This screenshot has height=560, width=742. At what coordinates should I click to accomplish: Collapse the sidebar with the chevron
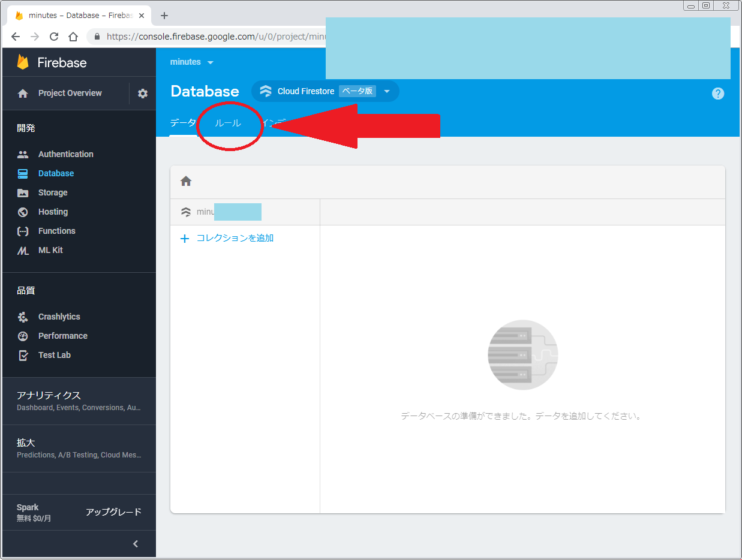coord(136,544)
